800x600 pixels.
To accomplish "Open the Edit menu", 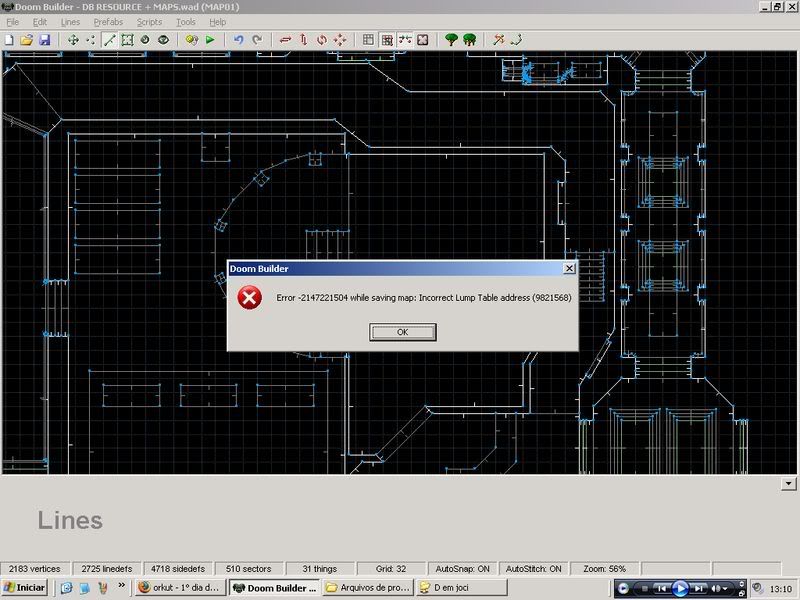I will (x=40, y=22).
